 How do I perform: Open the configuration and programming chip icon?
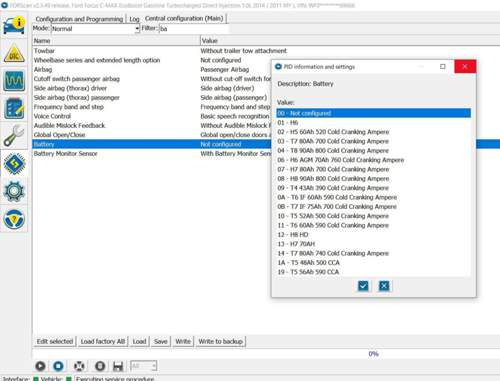14,163
